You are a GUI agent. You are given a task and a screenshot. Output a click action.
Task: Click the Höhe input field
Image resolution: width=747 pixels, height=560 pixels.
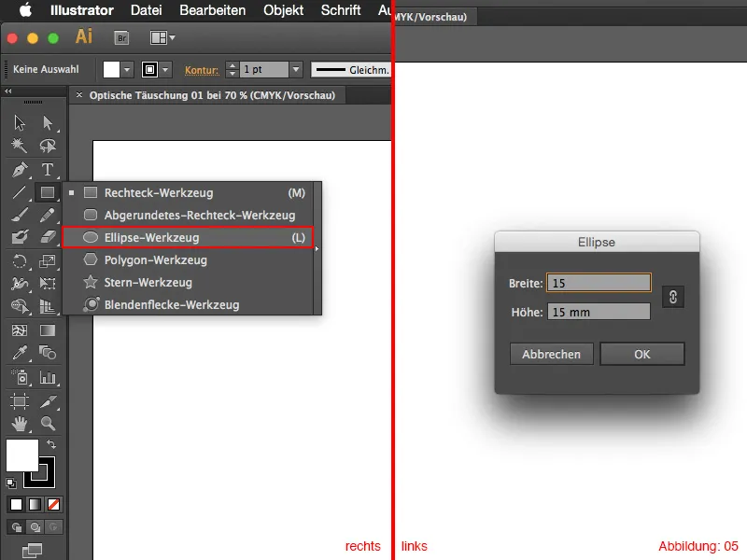click(x=599, y=312)
